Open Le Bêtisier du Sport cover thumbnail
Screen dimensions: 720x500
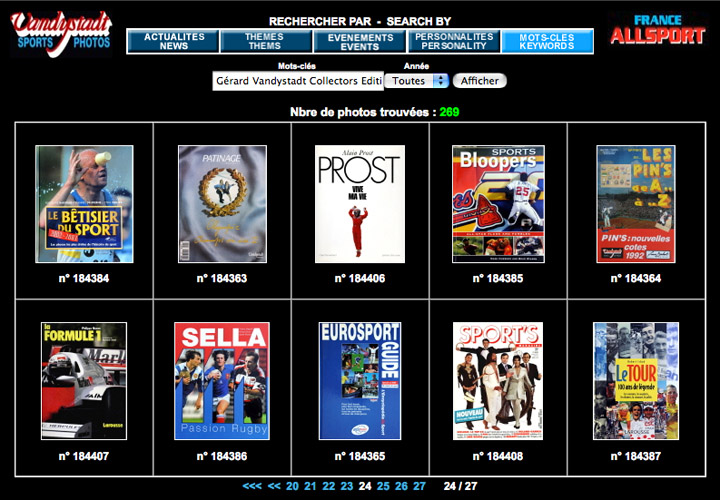(x=84, y=204)
